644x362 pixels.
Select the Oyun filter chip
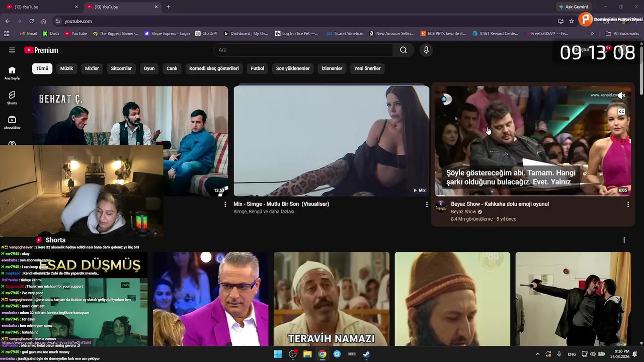pos(149,68)
